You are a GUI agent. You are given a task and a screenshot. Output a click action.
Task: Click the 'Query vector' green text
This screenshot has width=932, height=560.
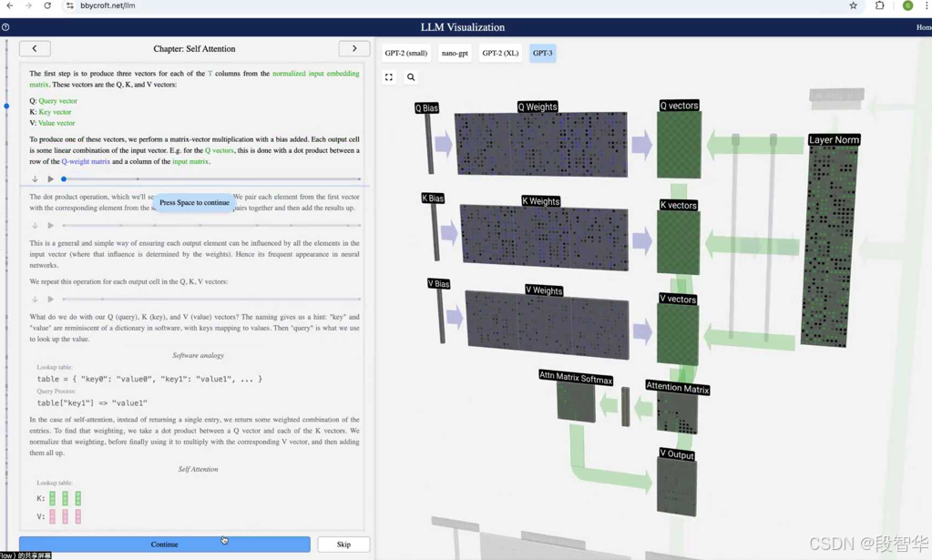point(57,101)
